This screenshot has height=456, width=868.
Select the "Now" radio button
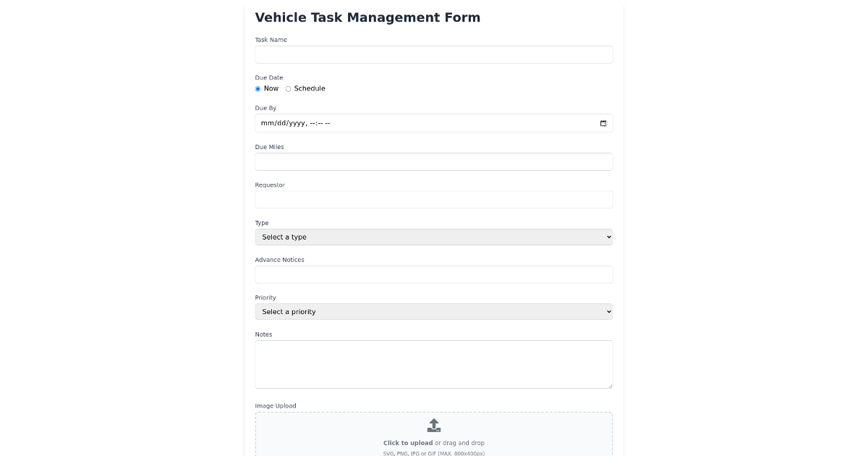[x=258, y=88]
